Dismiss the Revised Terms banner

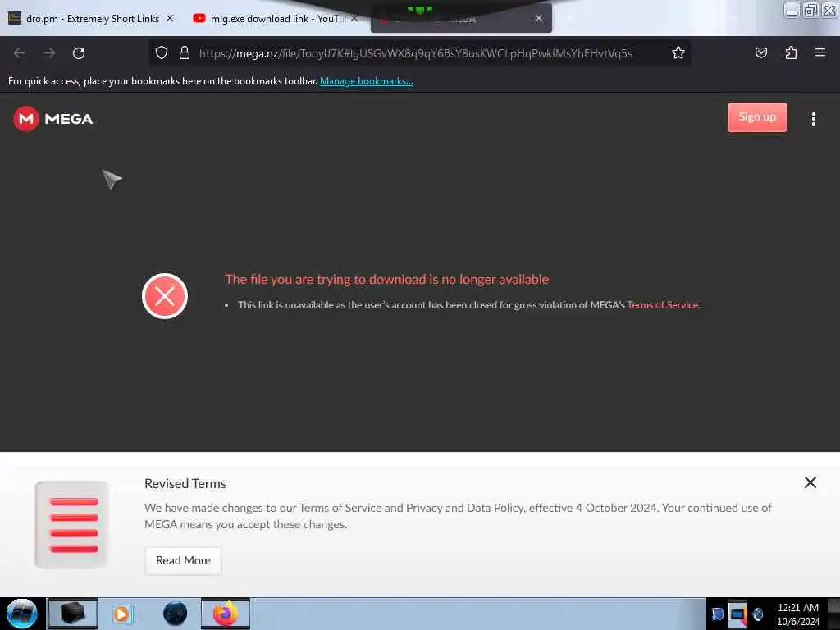[810, 482]
